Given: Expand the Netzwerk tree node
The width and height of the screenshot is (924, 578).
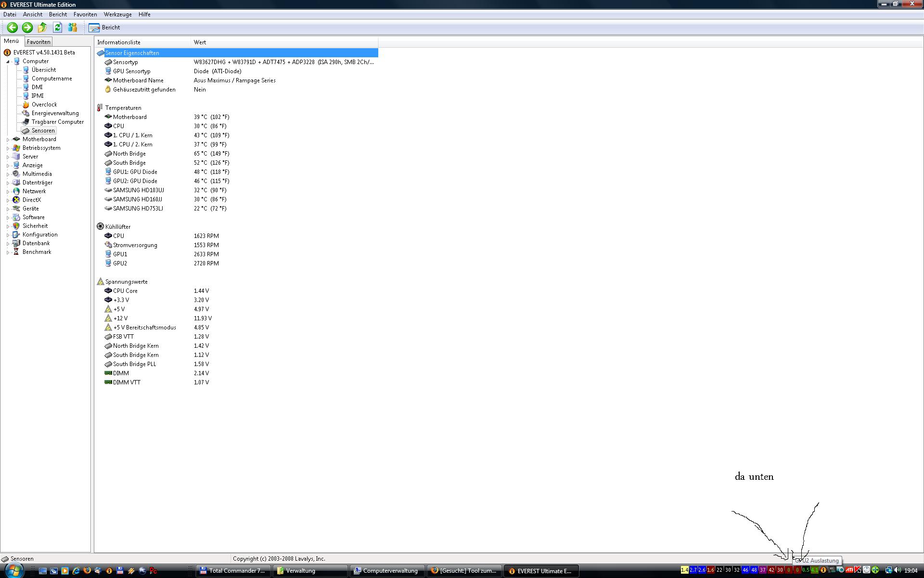Looking at the screenshot, I should 8,192.
